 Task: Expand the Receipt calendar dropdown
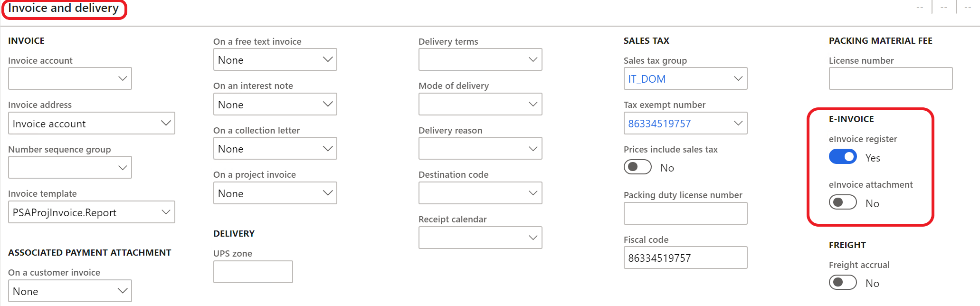[533, 238]
